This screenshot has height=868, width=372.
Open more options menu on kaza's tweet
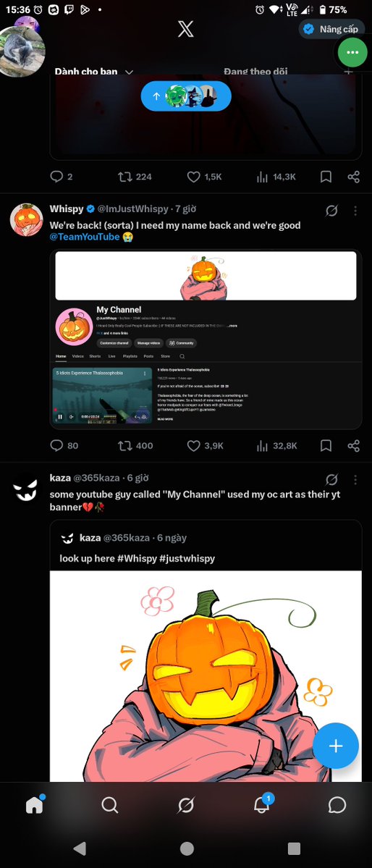(355, 479)
